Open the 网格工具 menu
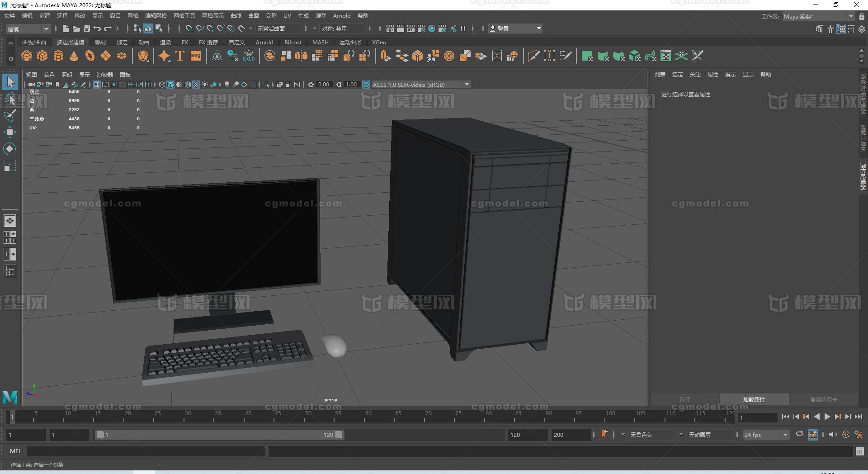868x474 pixels. pyautogui.click(x=184, y=16)
